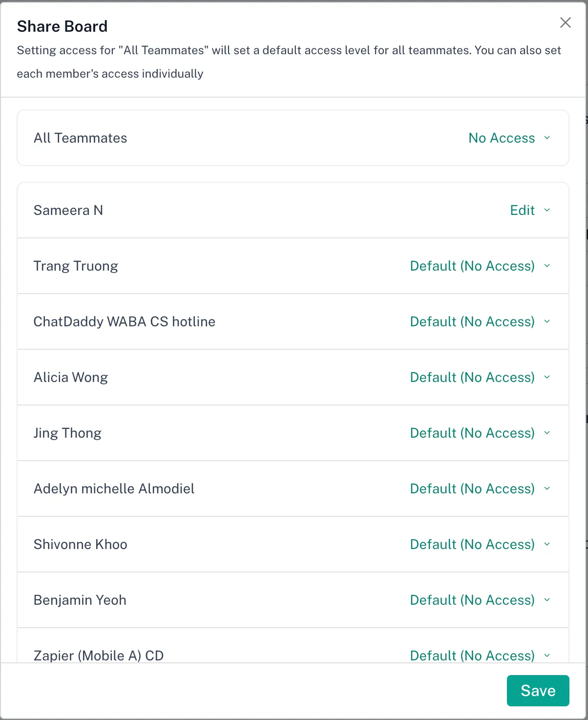The height and width of the screenshot is (720, 588).
Task: Click chevron next to All Teammates No Access
Action: click(547, 138)
